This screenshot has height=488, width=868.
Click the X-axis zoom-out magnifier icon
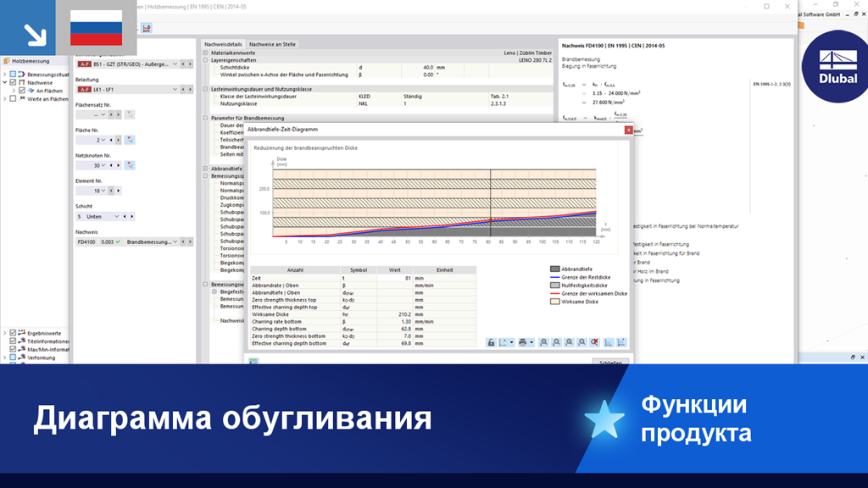tap(556, 342)
